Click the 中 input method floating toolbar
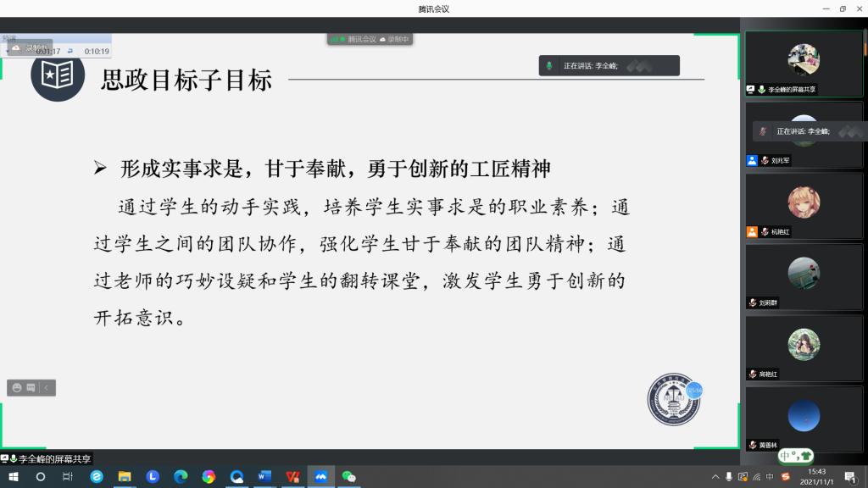 [795, 456]
